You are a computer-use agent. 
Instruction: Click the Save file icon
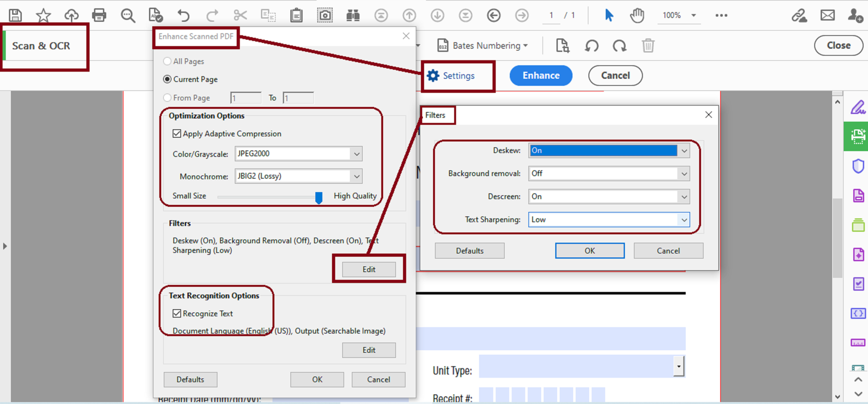coord(15,15)
